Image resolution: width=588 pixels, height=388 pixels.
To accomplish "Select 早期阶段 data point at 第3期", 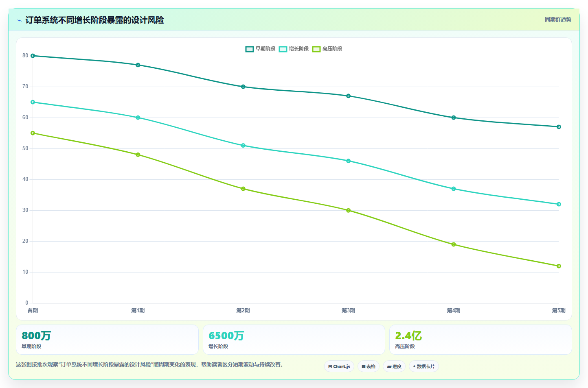I will pyautogui.click(x=349, y=96).
